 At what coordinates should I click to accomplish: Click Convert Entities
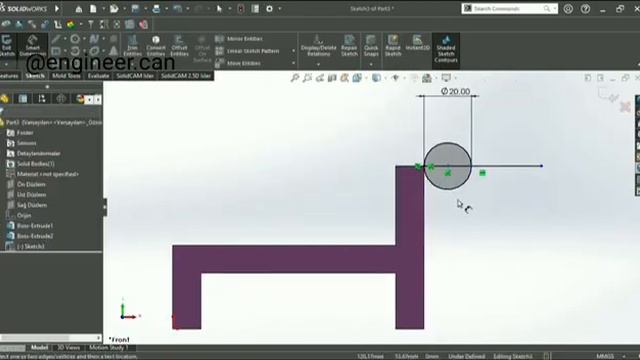tap(156, 46)
